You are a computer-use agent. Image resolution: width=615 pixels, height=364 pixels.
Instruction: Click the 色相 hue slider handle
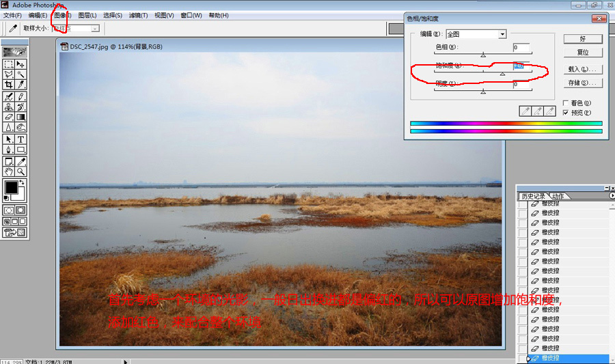pos(483,55)
